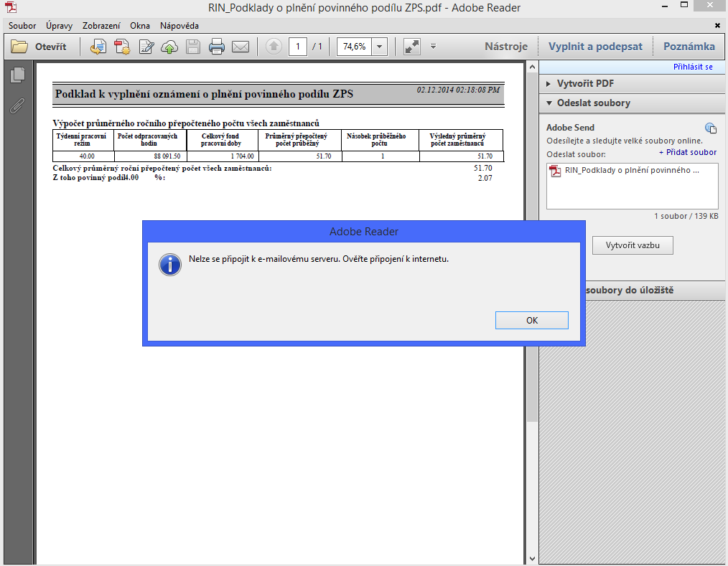Click the Týdenní pracovní režim column header
728x566 pixels.
tap(82, 140)
